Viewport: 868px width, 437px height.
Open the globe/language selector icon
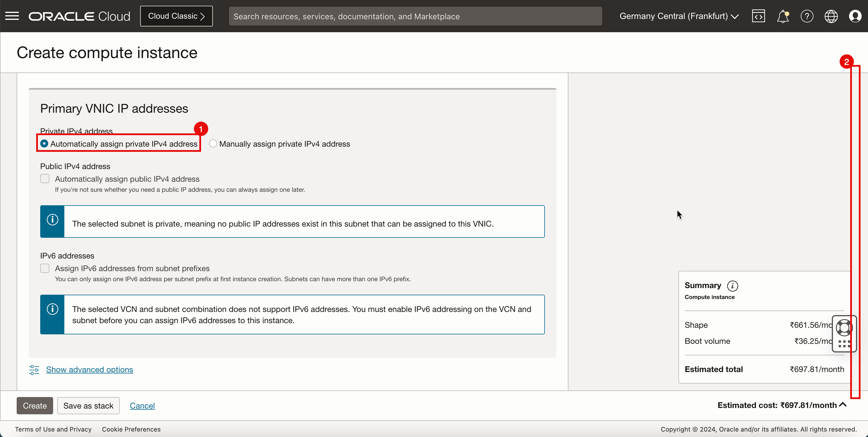831,16
